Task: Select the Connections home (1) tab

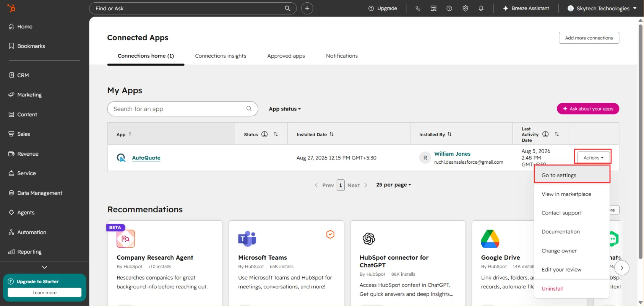Action: pyautogui.click(x=146, y=56)
